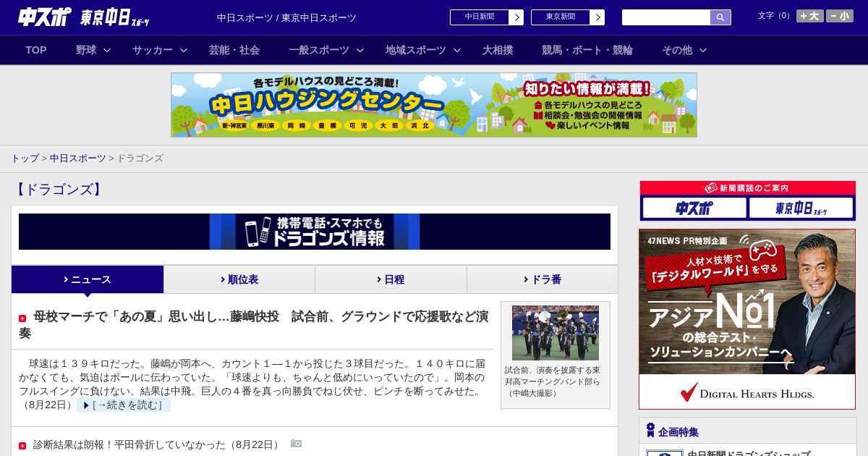Switch to the 日程 tab
Viewport: 868px width, 456px height.
(391, 279)
